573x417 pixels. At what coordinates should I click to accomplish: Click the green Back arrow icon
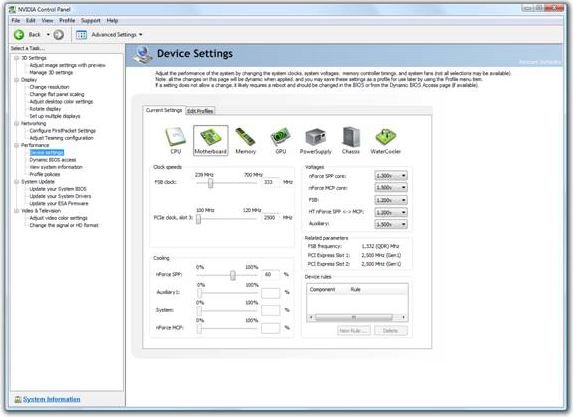19,35
